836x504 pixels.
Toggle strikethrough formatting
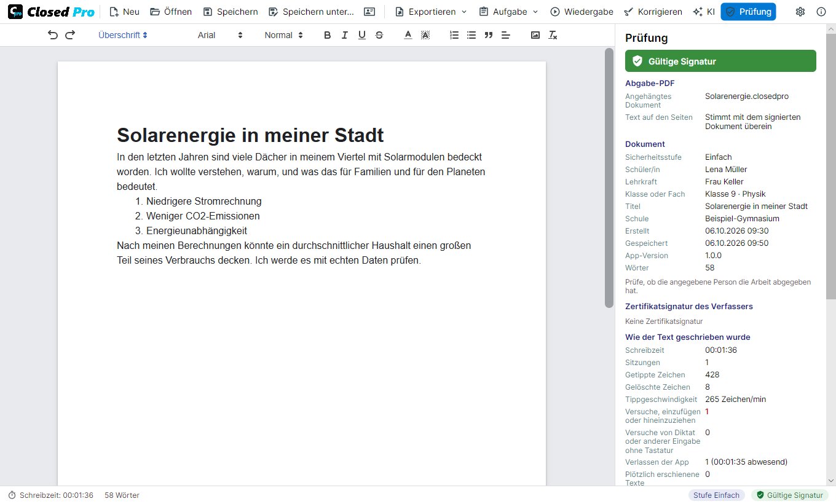click(x=379, y=35)
